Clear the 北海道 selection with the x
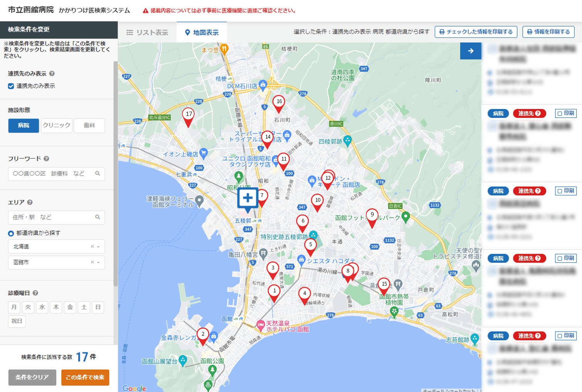 click(x=92, y=247)
